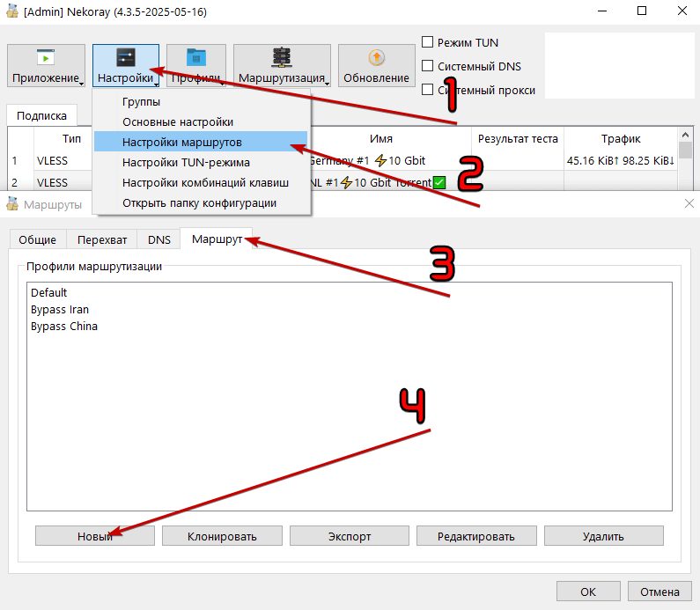The image size is (700, 610).
Task: Click the Обновление update icon
Action: click(x=376, y=58)
